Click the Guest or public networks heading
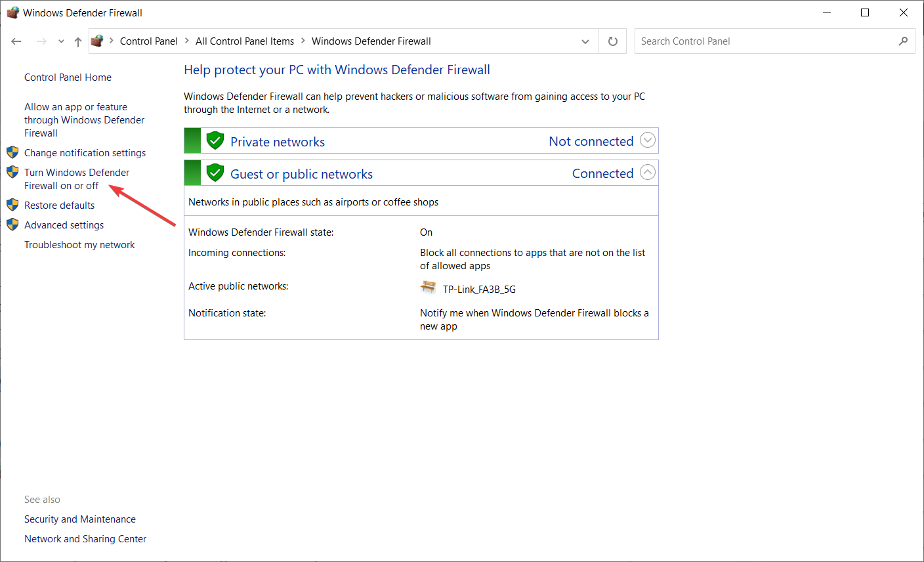924x562 pixels. (301, 174)
